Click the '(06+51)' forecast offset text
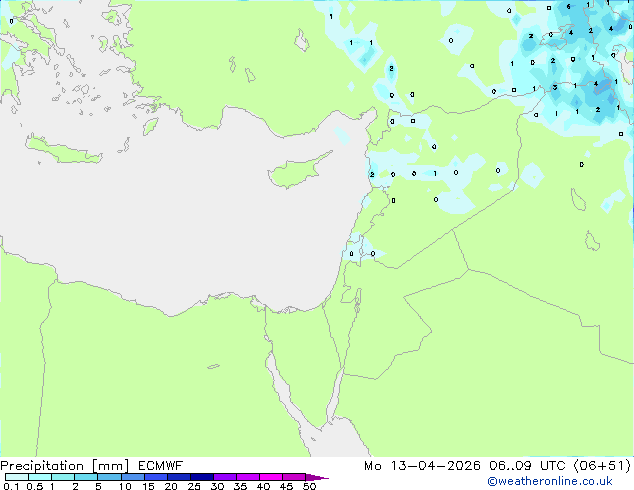The image size is (634, 490). (x=602, y=466)
